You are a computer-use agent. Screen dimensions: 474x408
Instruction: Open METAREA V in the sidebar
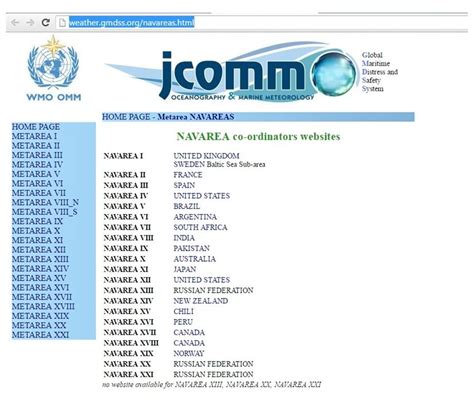click(x=36, y=174)
